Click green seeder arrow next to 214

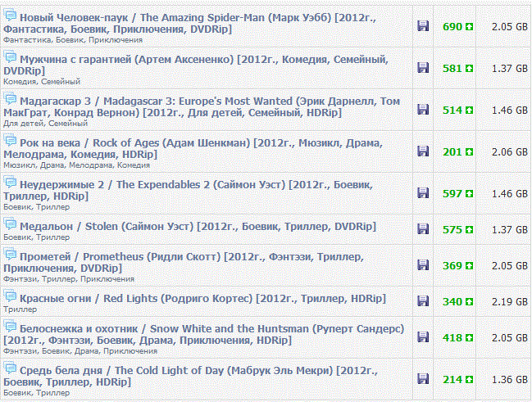(x=469, y=380)
